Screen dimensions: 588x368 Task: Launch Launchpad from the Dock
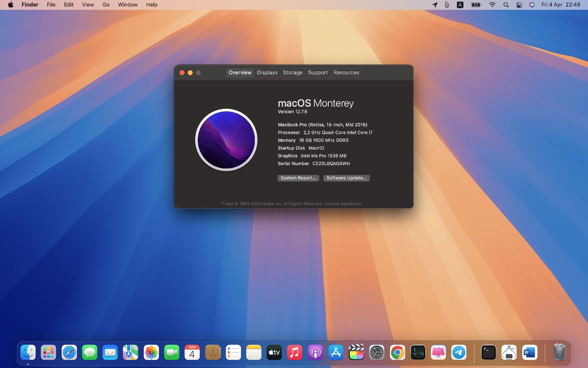tap(49, 352)
